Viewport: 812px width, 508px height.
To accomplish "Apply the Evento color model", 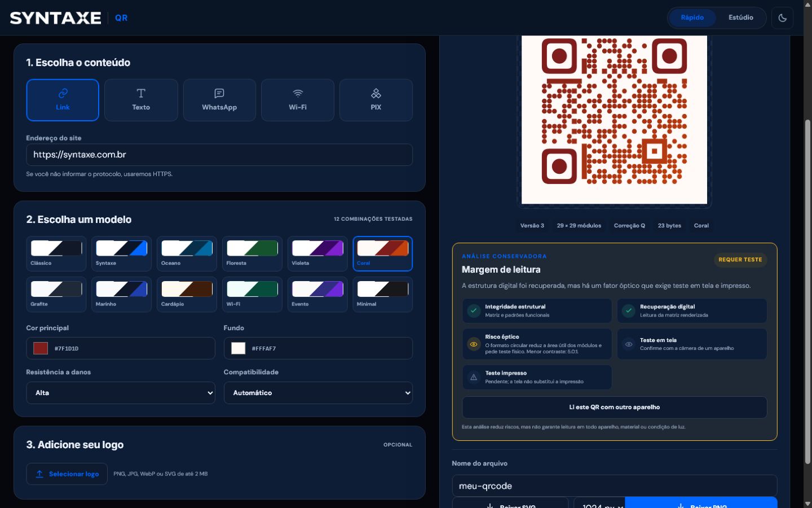I will pos(317,294).
